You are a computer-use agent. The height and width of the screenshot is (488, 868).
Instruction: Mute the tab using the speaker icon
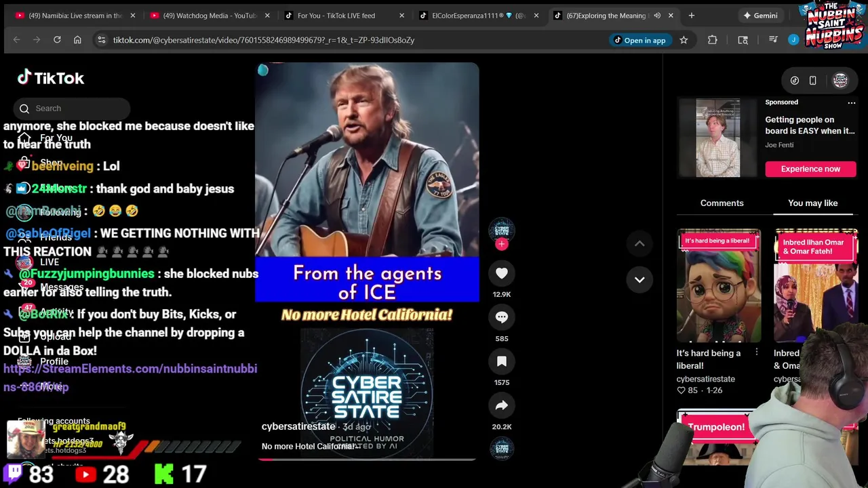(657, 15)
